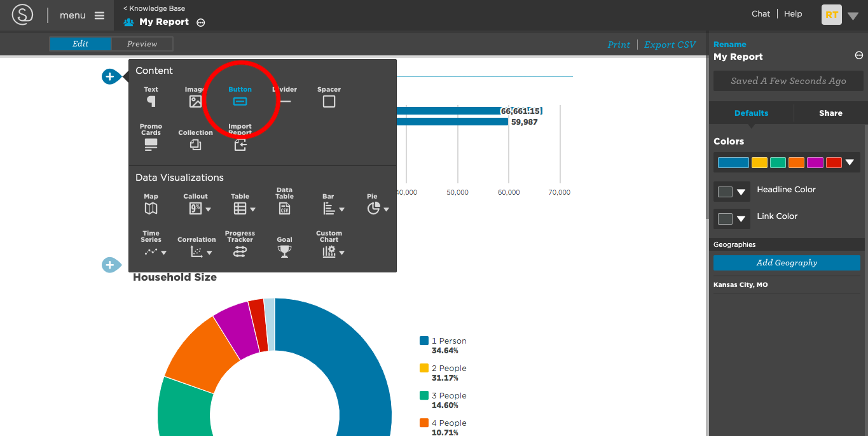Click the Print link
868x436 pixels.
tap(619, 45)
